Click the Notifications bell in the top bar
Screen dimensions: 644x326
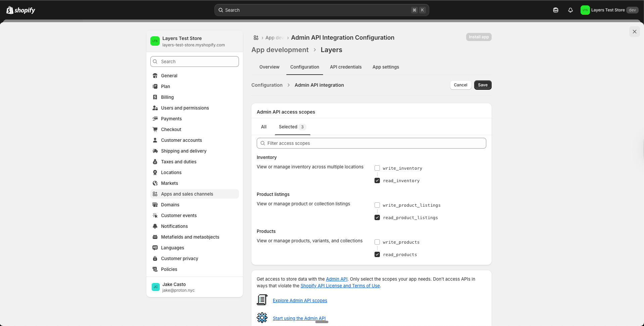pyautogui.click(x=571, y=10)
